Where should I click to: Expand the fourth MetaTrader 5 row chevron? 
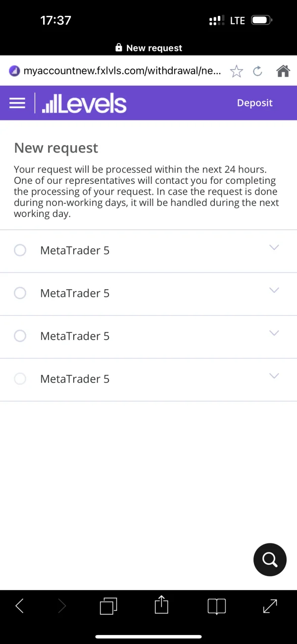tap(274, 376)
